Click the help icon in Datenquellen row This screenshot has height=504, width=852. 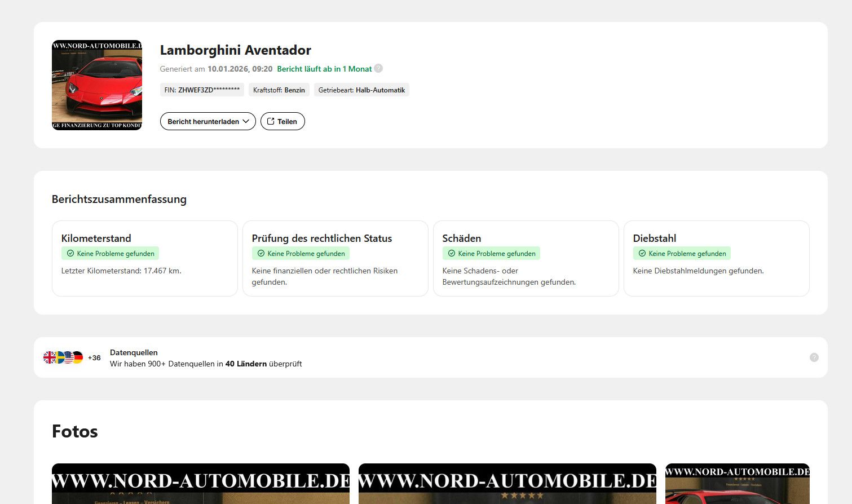814,357
